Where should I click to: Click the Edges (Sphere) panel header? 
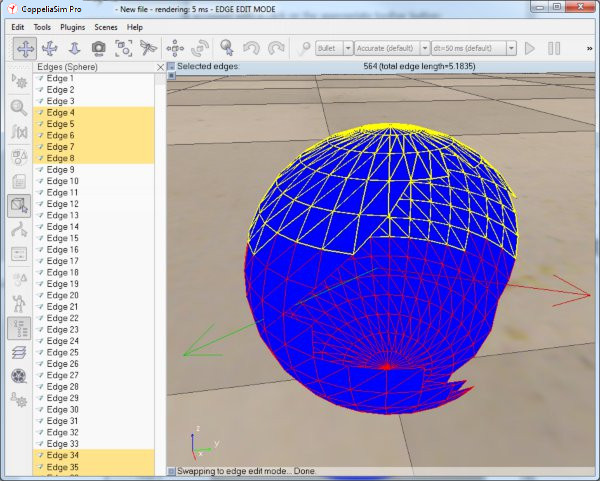pyautogui.click(x=67, y=67)
